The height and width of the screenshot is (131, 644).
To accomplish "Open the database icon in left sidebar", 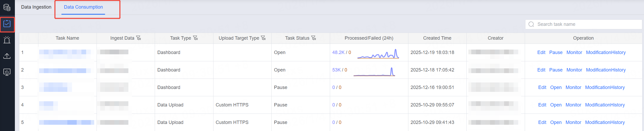I will point(7,8).
